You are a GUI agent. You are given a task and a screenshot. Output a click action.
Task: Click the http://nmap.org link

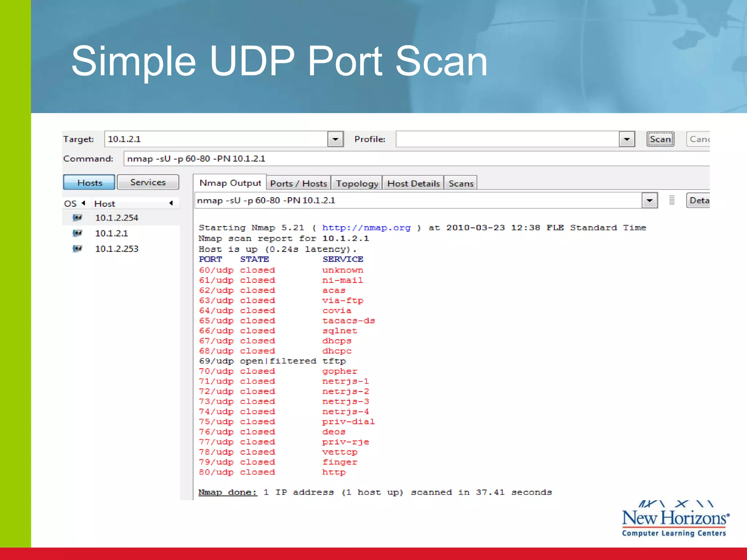pyautogui.click(x=366, y=228)
